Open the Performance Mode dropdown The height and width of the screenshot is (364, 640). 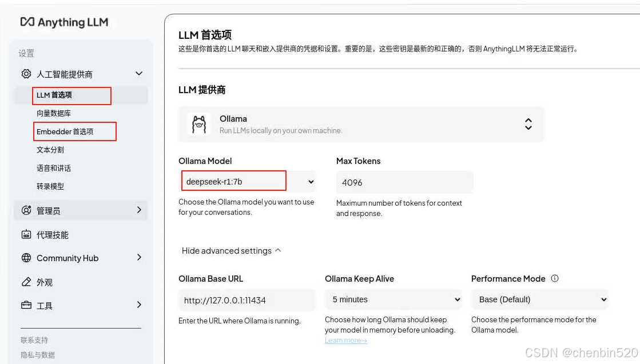pos(539,299)
